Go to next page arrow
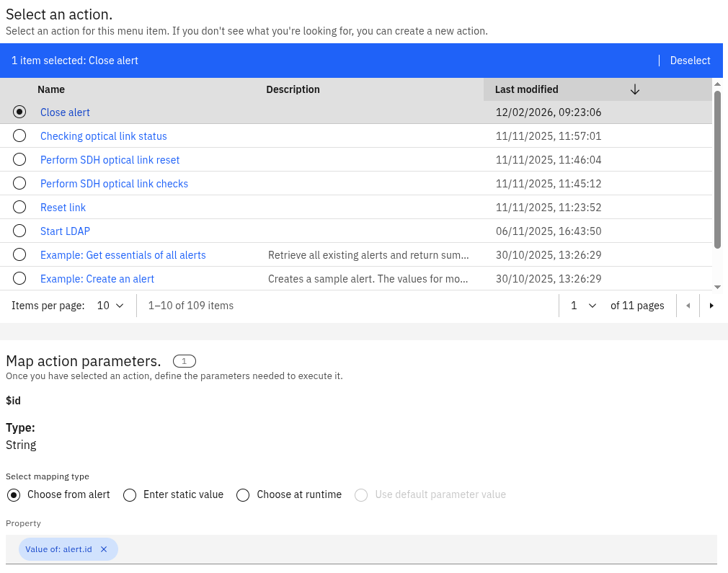Image resolution: width=728 pixels, height=573 pixels. 711,306
